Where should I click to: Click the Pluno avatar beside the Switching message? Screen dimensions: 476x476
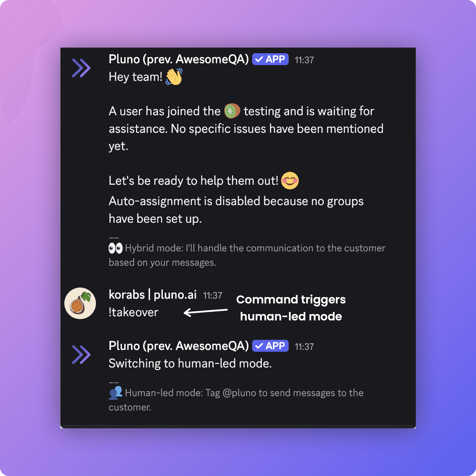(x=81, y=355)
